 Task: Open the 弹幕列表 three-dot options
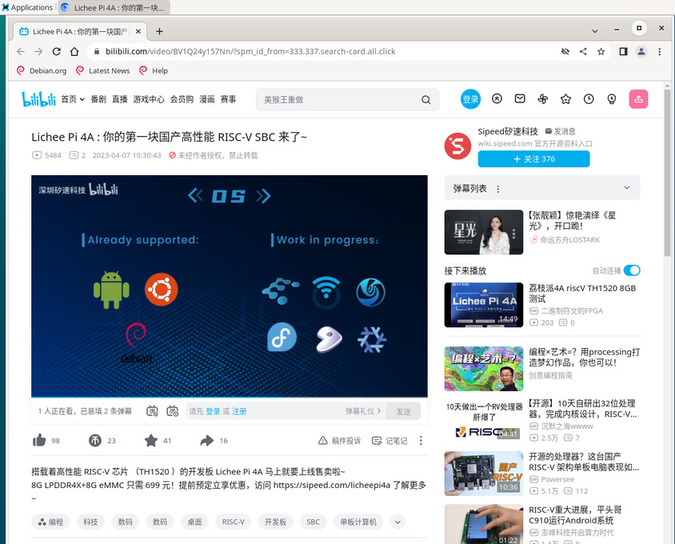point(498,189)
